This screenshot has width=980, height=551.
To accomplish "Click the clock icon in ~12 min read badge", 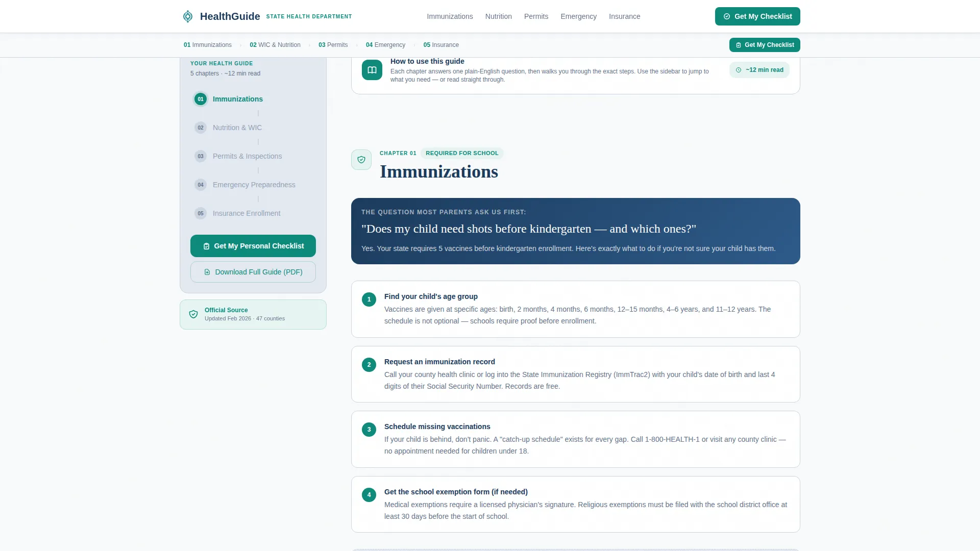I will coord(739,70).
